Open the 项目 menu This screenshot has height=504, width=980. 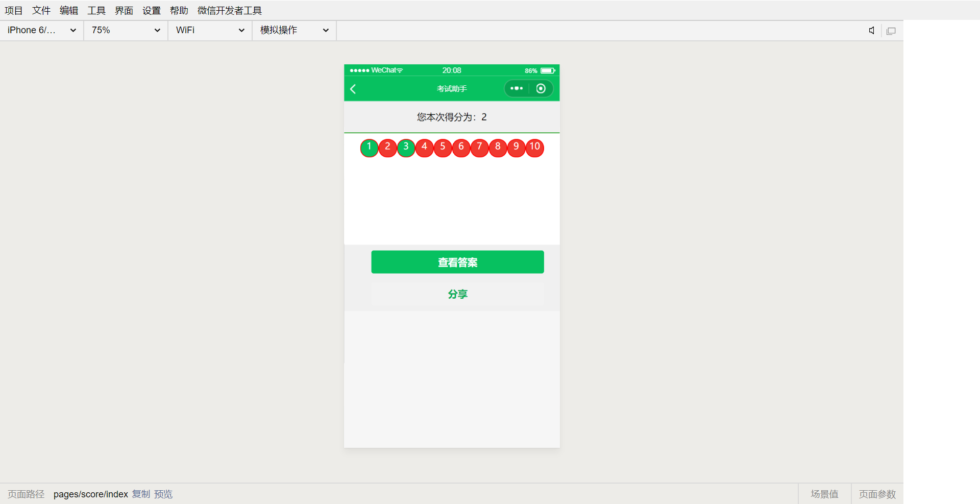[x=14, y=10]
